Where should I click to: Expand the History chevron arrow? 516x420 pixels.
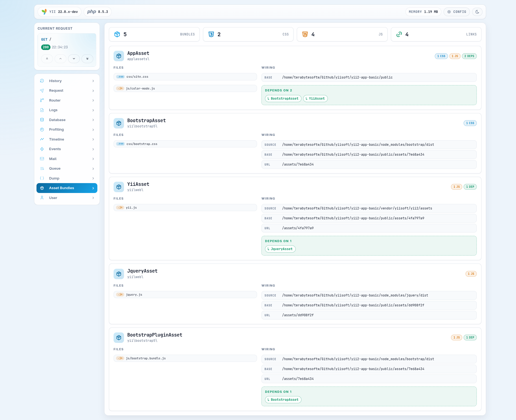click(x=93, y=81)
